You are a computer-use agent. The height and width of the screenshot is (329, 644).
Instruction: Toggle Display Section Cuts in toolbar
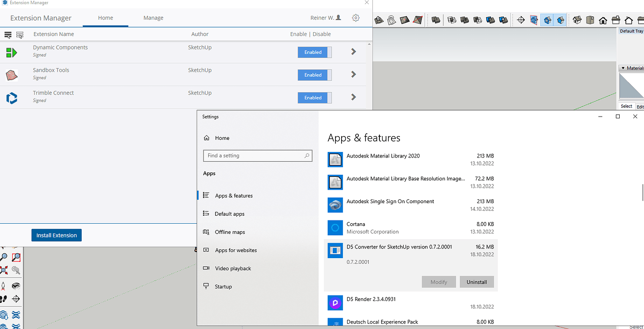[x=548, y=20]
